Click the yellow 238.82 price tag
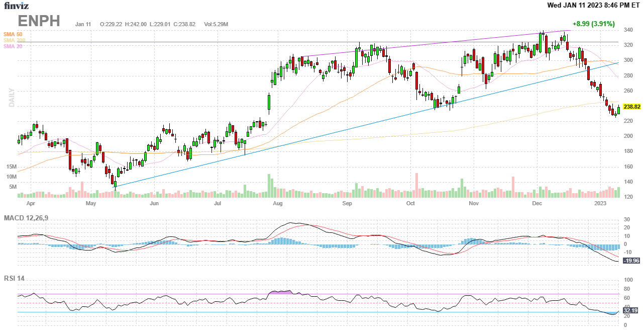Viewport: 644px width, 333px height. (631, 107)
